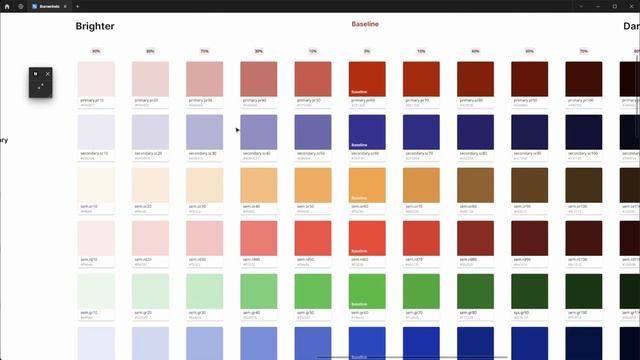Pick the sem.or100 darkest brown swatch
The width and height of the screenshot is (640, 360).
(584, 185)
